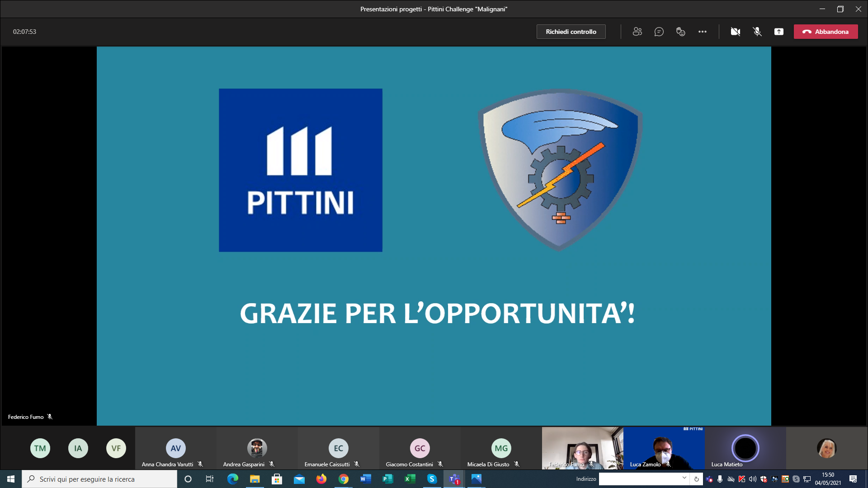
Task: Select Micaela Di Giusto's participant tile
Action: tap(501, 448)
